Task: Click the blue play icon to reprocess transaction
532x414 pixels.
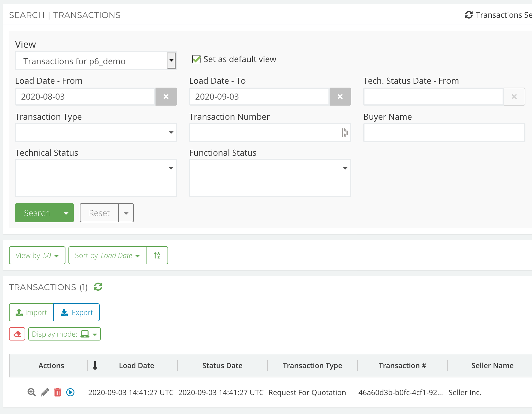Action: tap(70, 392)
